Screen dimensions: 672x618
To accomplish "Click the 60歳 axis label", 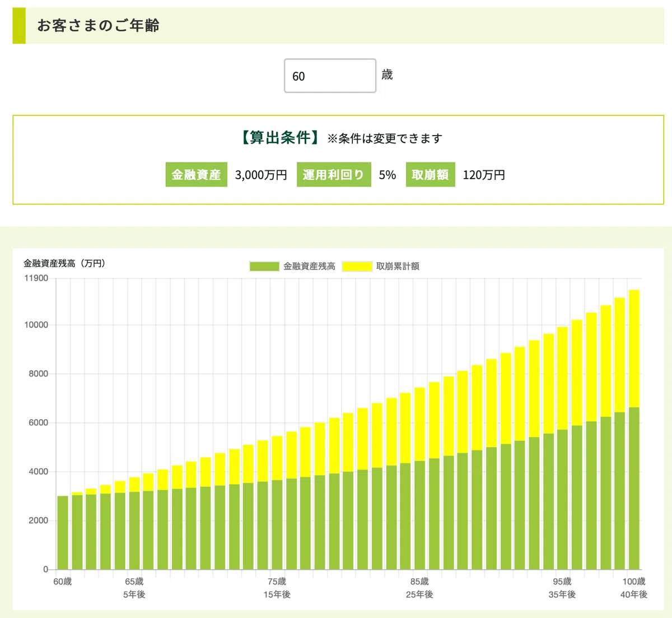I will [63, 582].
